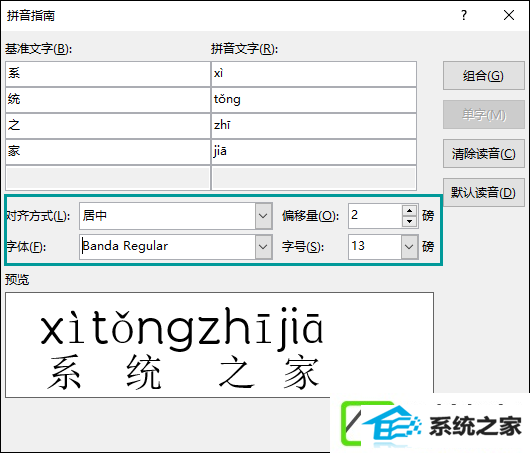The height and width of the screenshot is (453, 530).
Task: Click the pinyin field containing tǒng
Action: 314,100
